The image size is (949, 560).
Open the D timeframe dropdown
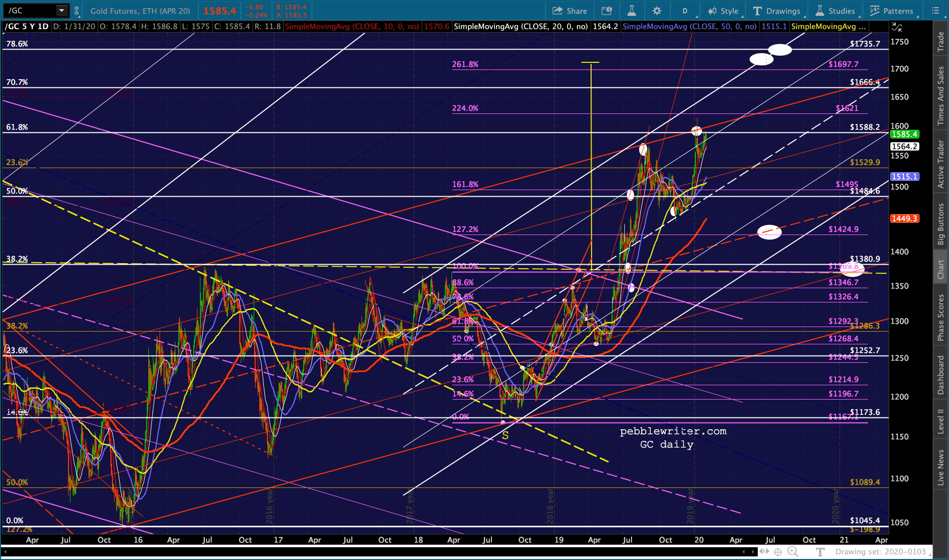point(685,11)
